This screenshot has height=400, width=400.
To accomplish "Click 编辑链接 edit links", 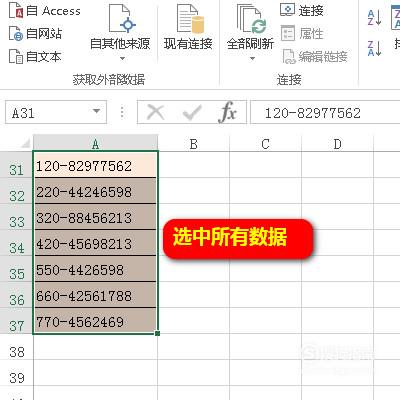I will point(315,56).
